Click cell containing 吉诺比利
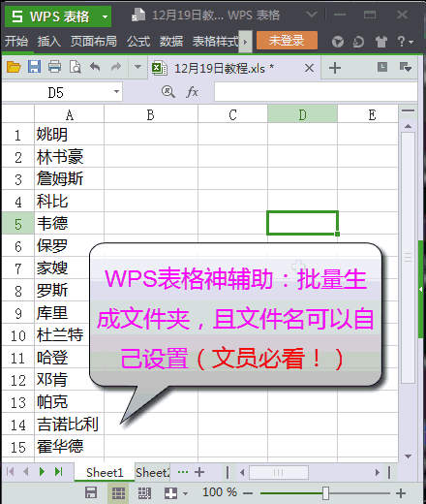Image resolution: width=426 pixels, height=504 pixels. click(69, 425)
